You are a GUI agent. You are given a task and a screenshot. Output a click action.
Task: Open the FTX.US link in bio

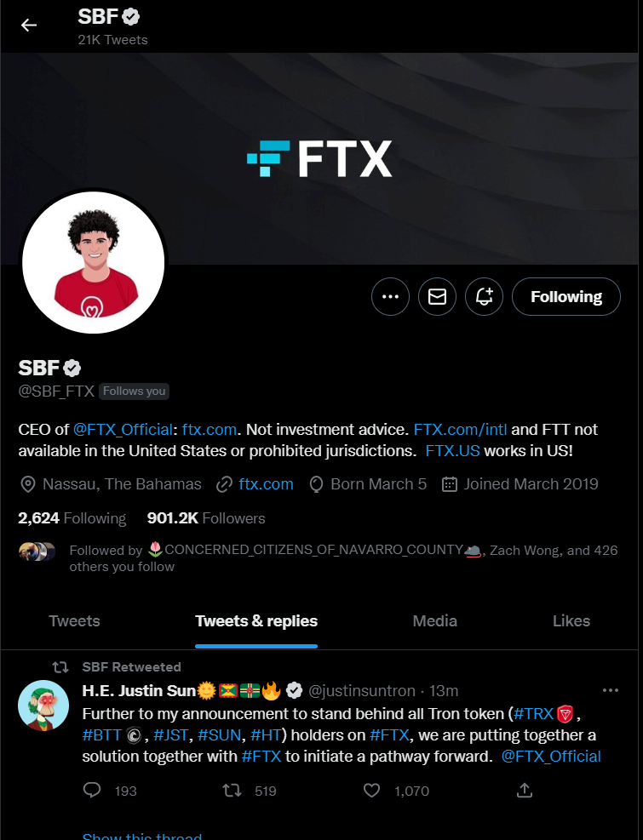(x=452, y=451)
